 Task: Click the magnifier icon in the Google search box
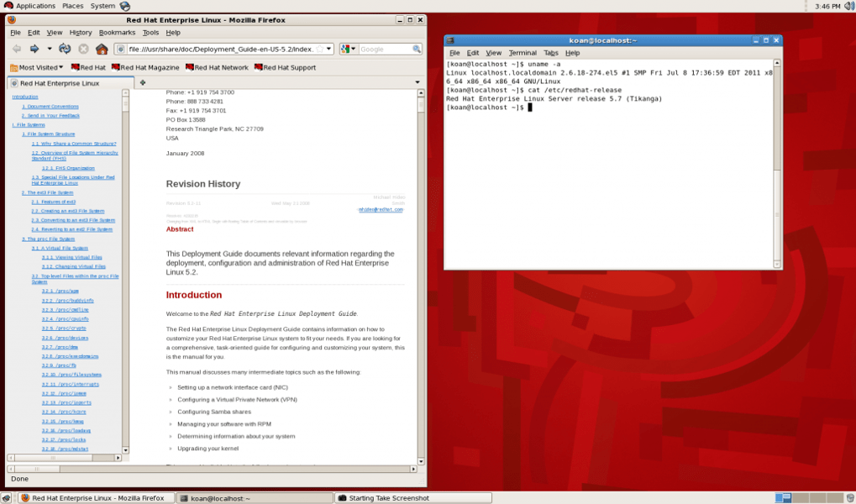coord(417,50)
